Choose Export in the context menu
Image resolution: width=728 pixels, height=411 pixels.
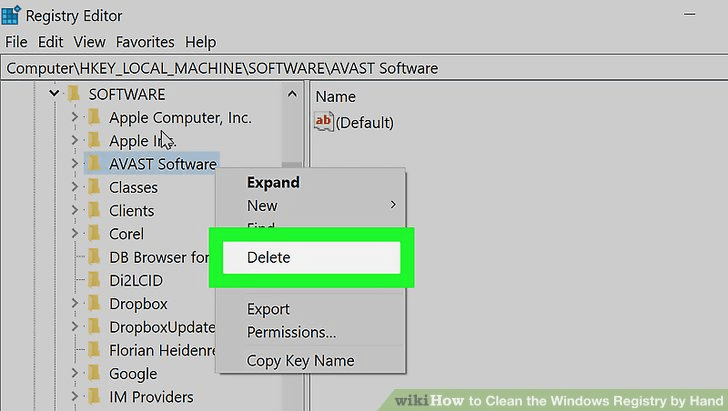268,309
